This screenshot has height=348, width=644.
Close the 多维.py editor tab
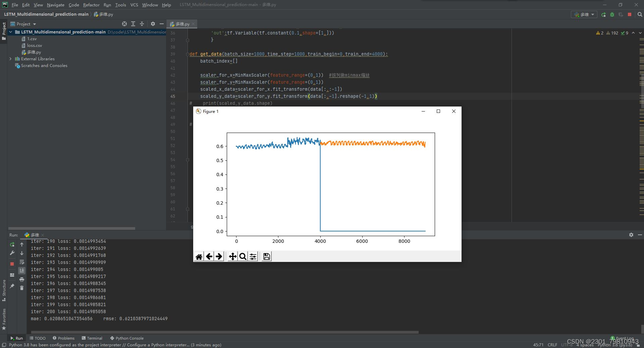point(193,24)
